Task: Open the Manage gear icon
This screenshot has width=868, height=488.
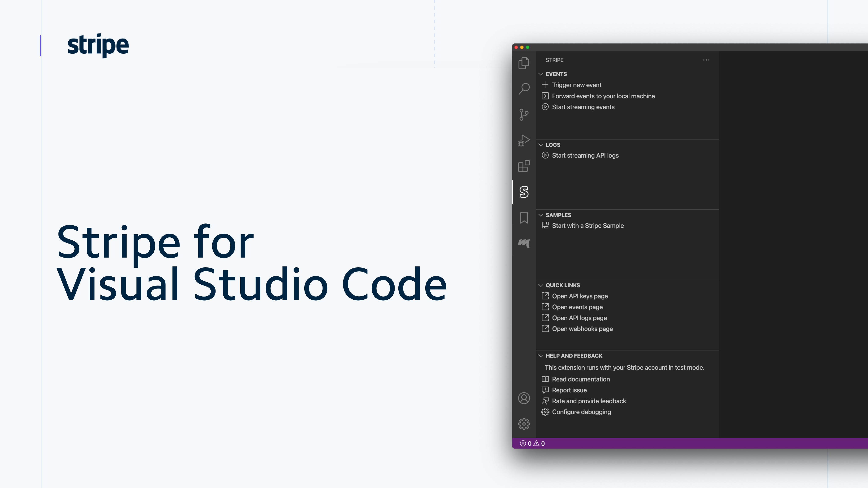Action: pos(524,424)
